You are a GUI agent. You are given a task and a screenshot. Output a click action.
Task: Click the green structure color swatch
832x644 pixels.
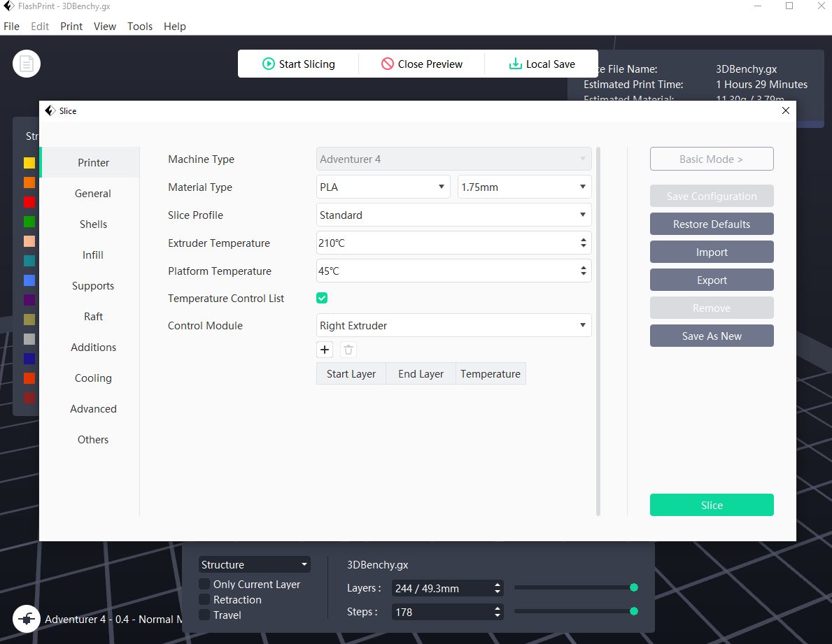click(x=29, y=222)
